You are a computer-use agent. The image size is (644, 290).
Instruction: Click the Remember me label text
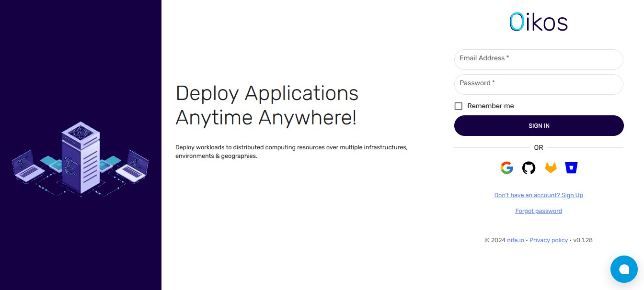point(490,106)
